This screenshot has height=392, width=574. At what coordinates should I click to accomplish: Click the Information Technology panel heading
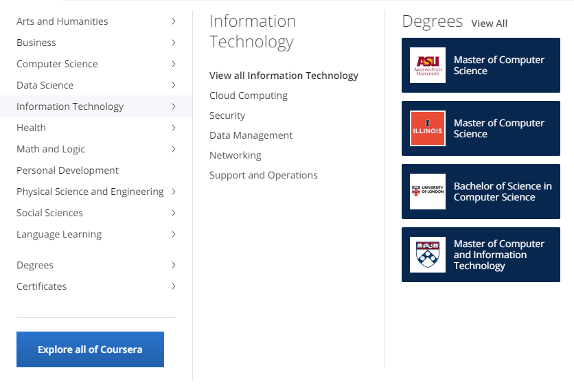(253, 32)
